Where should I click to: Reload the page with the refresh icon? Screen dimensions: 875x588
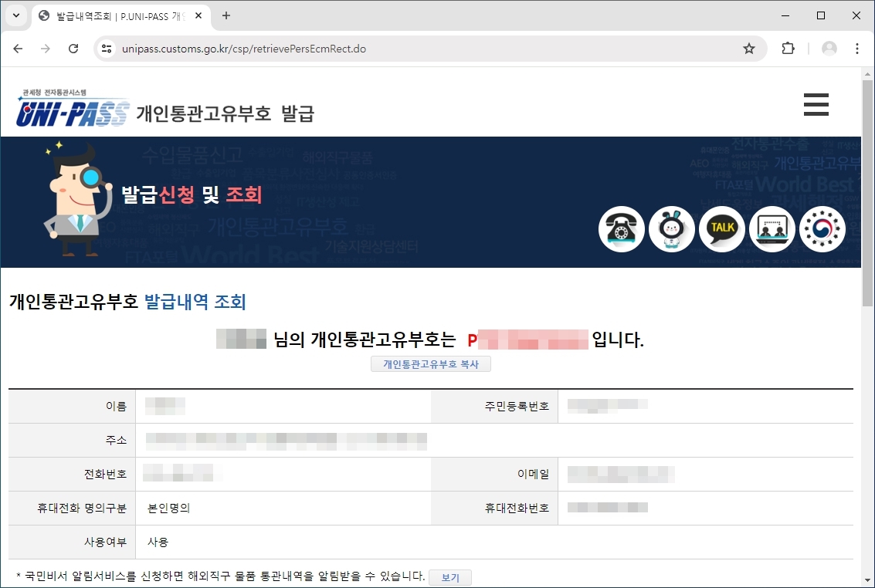(73, 48)
